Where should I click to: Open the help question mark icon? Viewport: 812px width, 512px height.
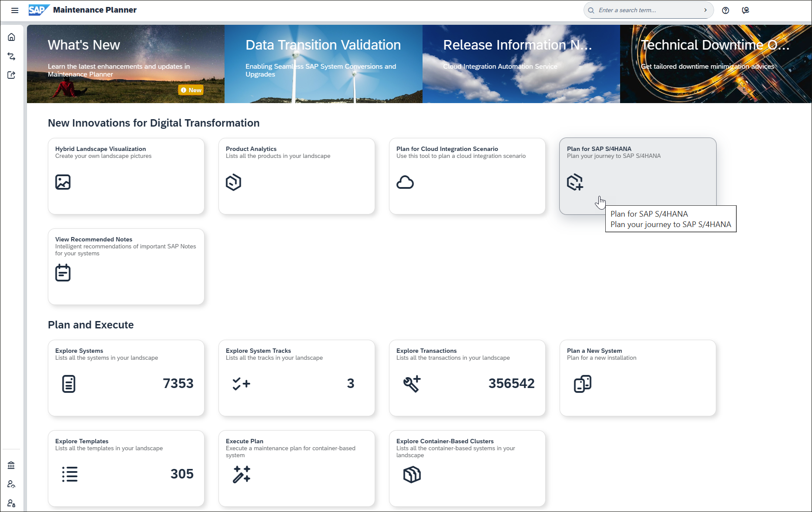click(725, 10)
